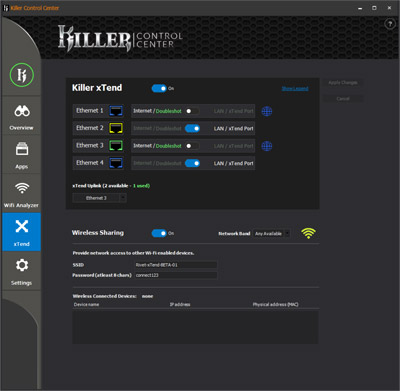Open the Overview binoculars section

pyautogui.click(x=21, y=116)
